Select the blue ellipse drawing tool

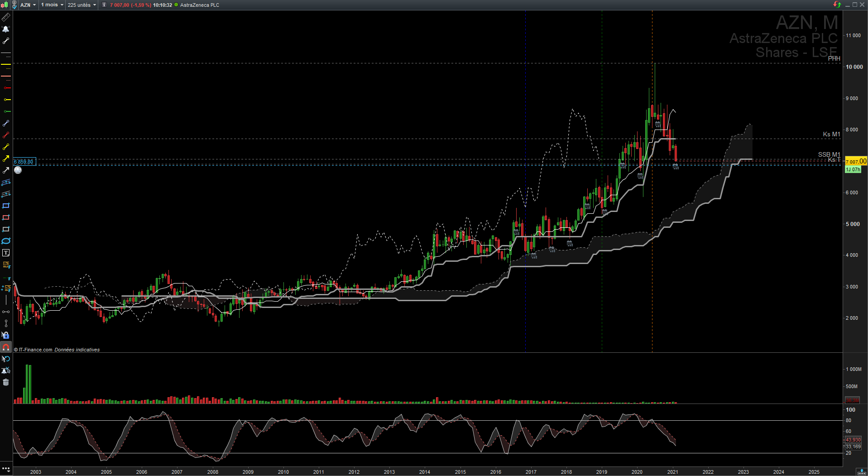(x=6, y=241)
